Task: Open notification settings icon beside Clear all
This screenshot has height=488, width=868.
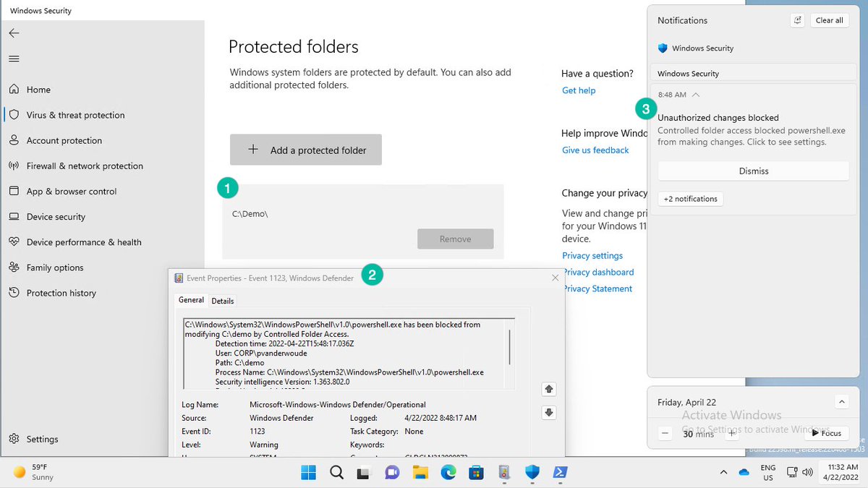Action: click(x=798, y=20)
